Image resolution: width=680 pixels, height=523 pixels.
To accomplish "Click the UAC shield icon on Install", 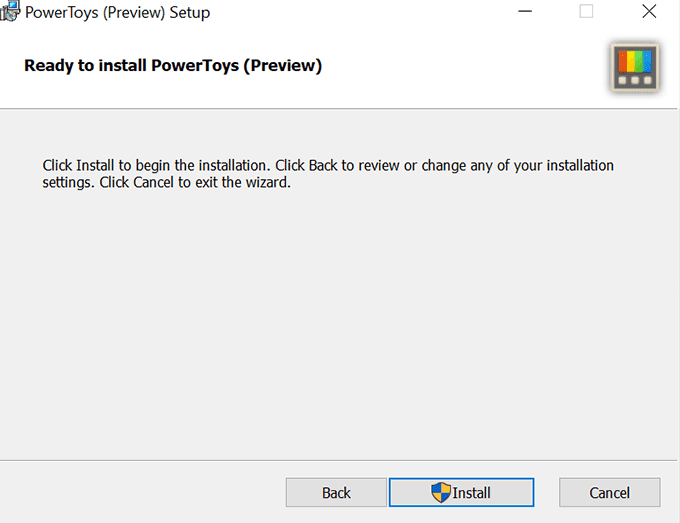I will pos(441,492).
